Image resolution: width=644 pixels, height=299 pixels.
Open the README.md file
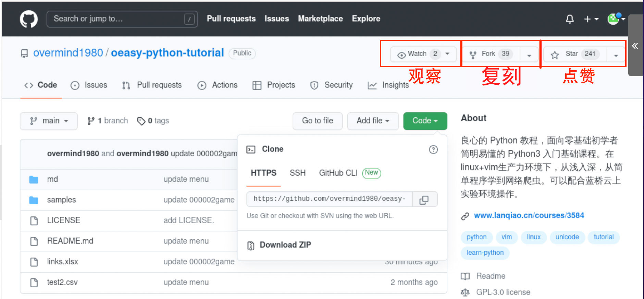(70, 241)
